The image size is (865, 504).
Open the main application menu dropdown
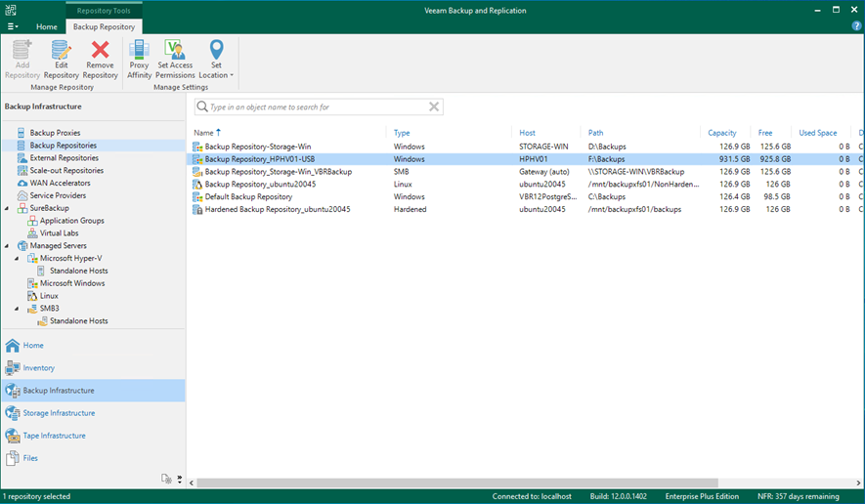click(12, 26)
